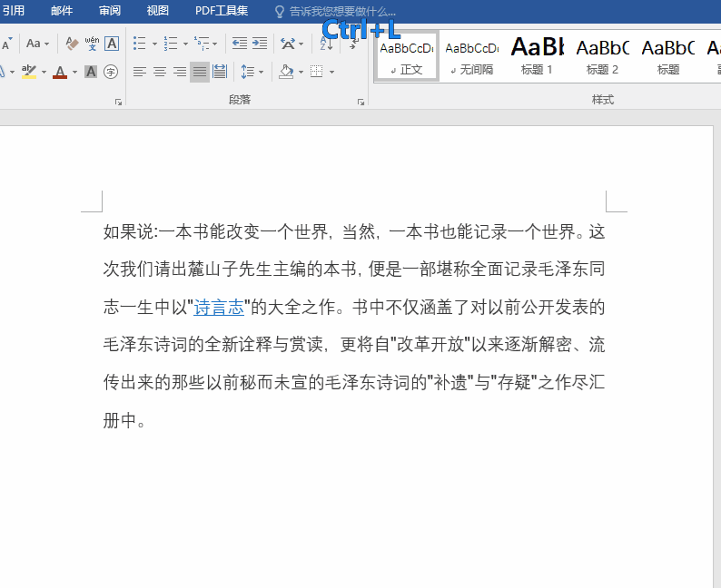Switch to the PDF工具集 tab
This screenshot has width=721, height=588.
coord(222,11)
